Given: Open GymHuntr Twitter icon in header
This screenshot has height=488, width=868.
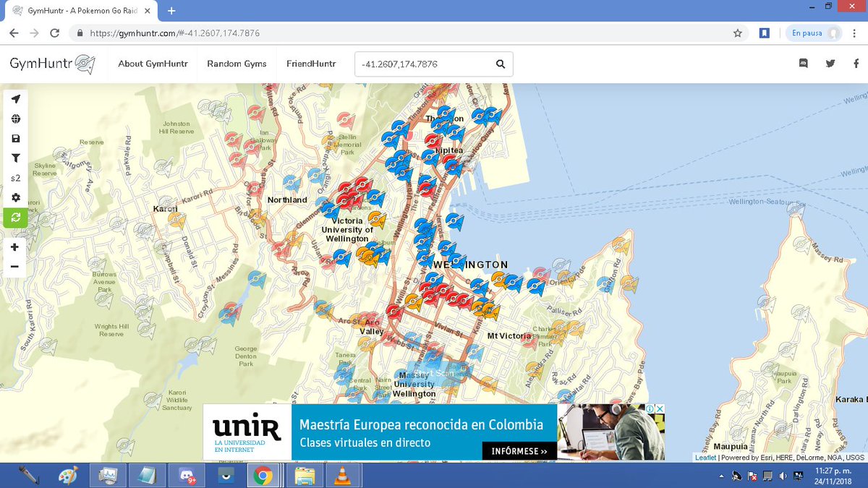Looking at the screenshot, I should click(x=830, y=64).
